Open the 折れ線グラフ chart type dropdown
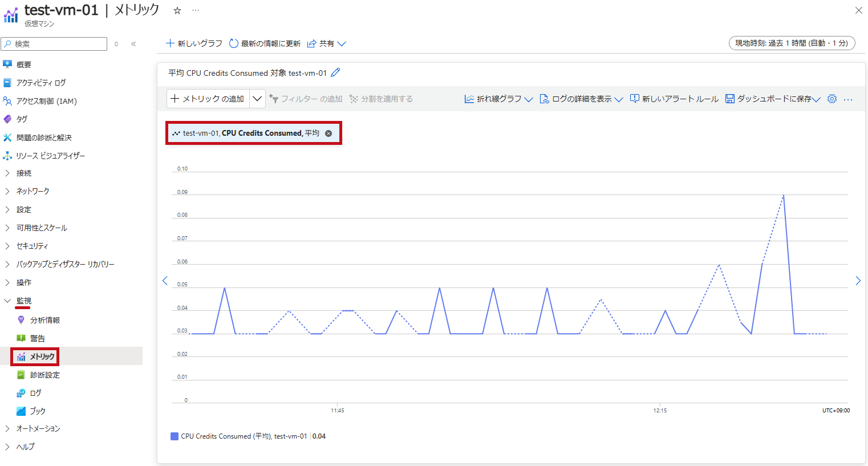The width and height of the screenshot is (868, 466). pos(498,99)
